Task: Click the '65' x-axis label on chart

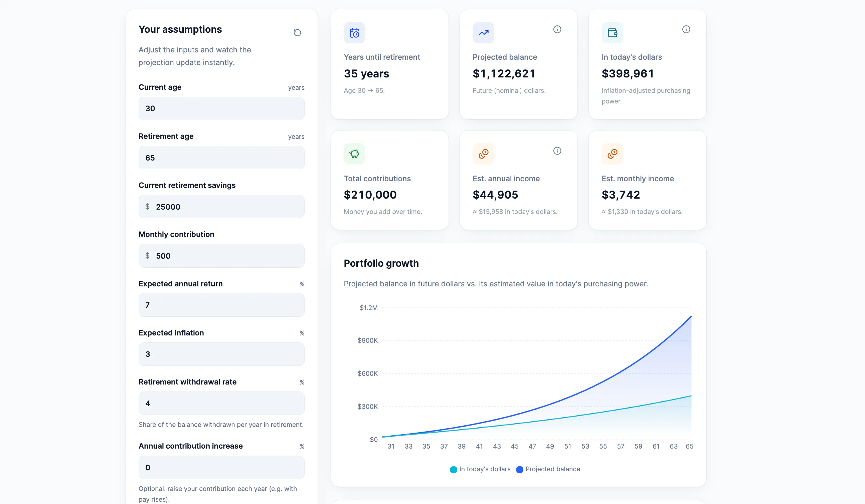Action: [689, 446]
